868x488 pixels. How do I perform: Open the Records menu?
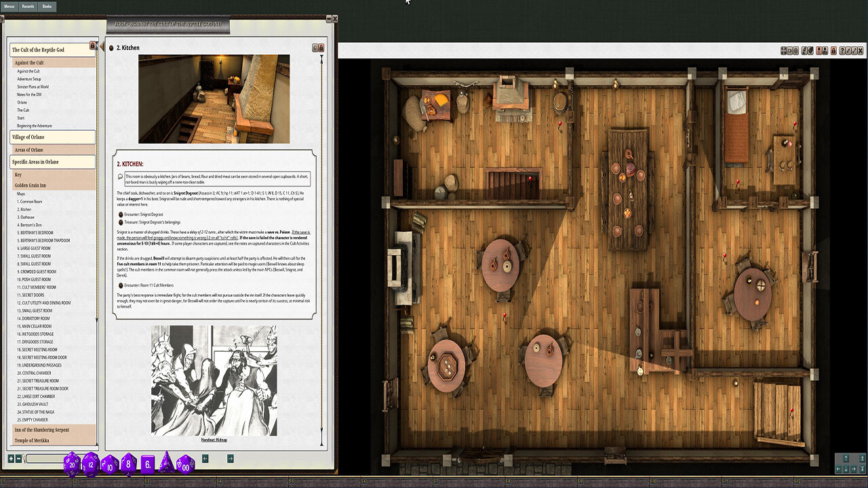(28, 6)
